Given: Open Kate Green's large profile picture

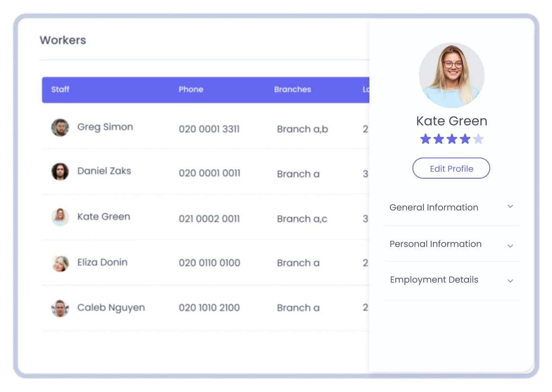Looking at the screenshot, I should [x=451, y=75].
